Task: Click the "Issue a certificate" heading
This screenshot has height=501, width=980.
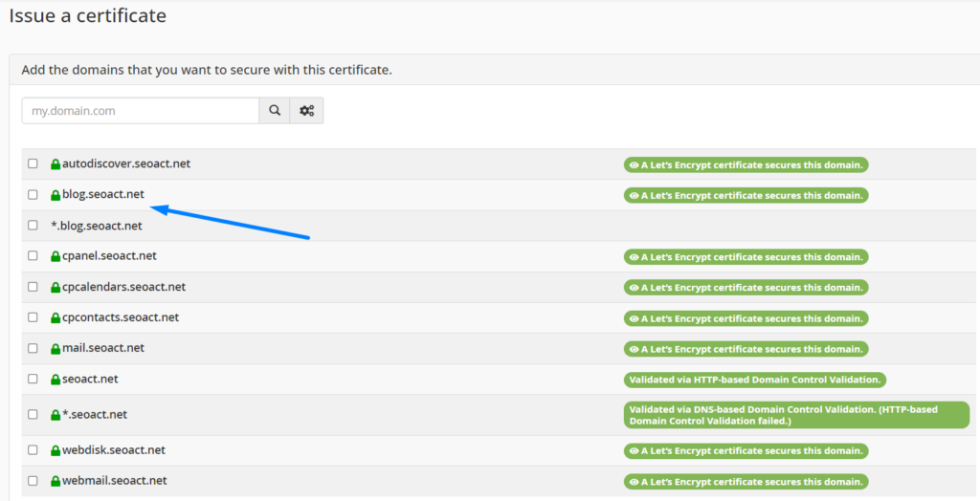Action: (87, 15)
